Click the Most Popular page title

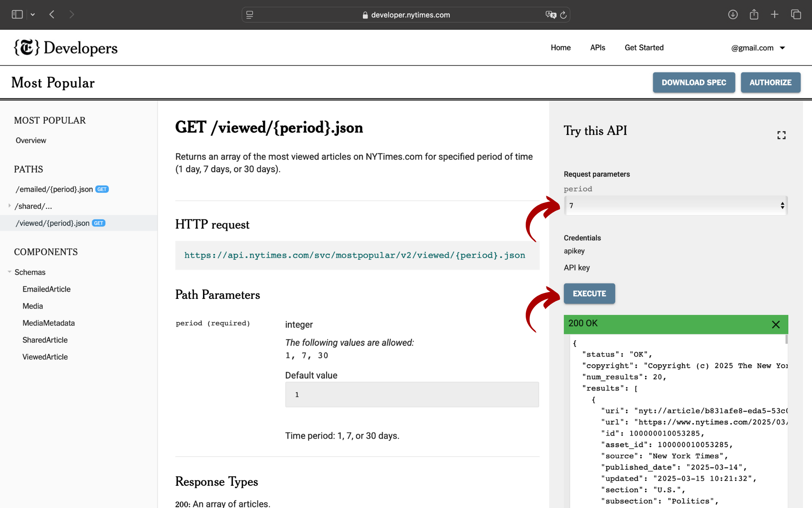[53, 83]
